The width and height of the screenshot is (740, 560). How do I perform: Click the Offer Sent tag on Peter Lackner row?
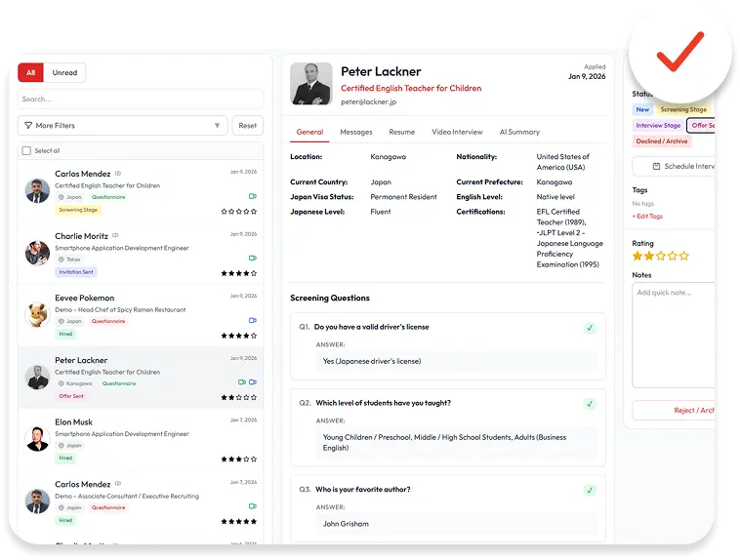click(x=71, y=396)
